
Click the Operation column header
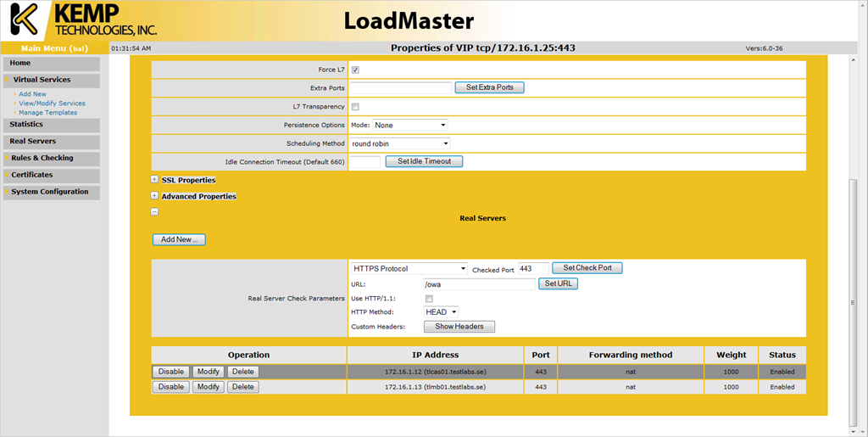click(x=248, y=355)
